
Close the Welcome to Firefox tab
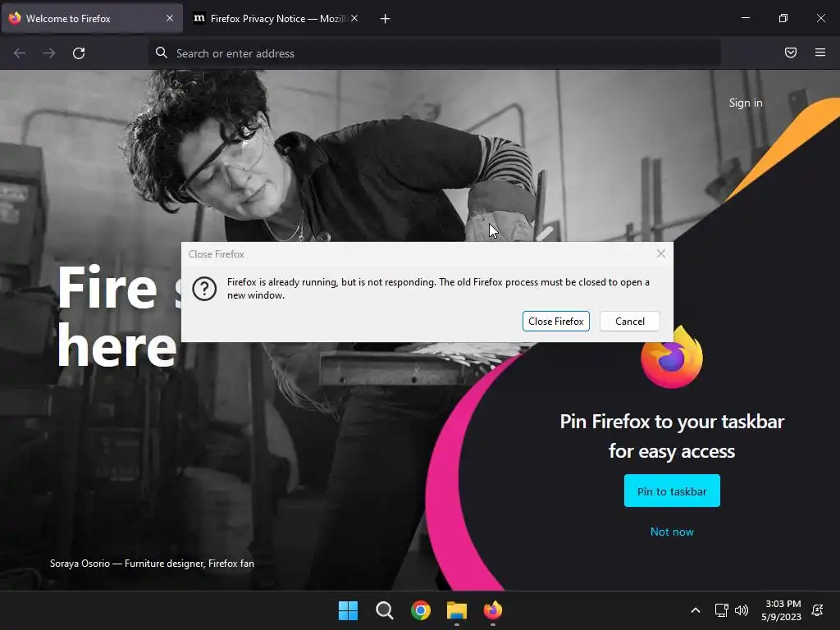click(x=170, y=18)
